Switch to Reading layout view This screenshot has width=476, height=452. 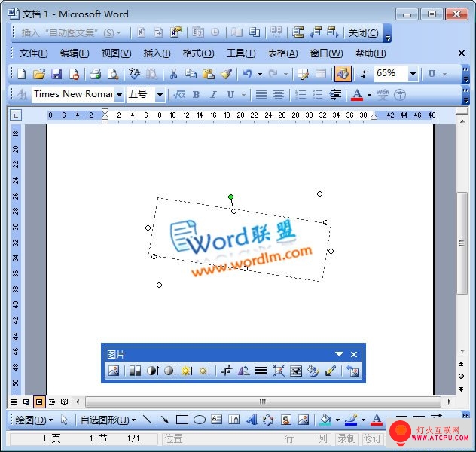pyautogui.click(x=64, y=402)
